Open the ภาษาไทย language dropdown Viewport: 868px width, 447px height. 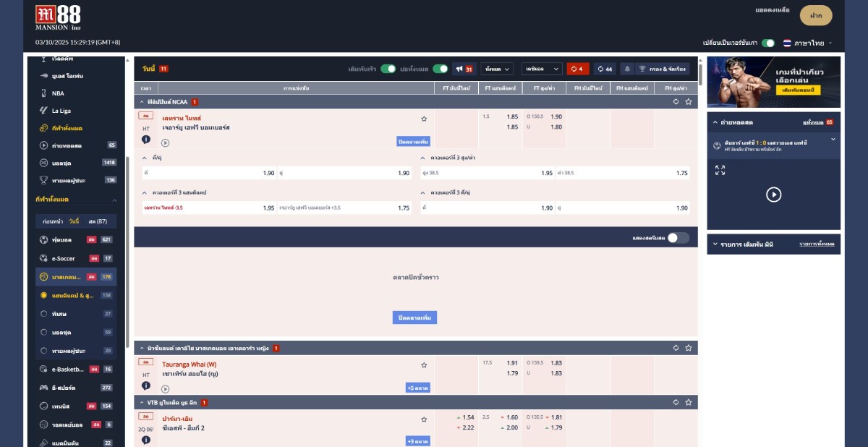point(807,43)
